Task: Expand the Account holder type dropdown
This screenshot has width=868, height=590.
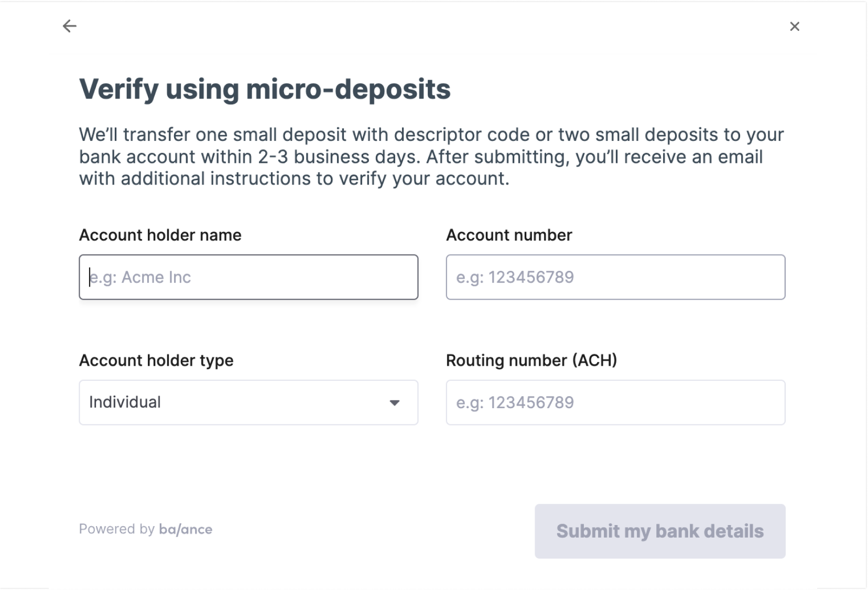Action: [248, 402]
